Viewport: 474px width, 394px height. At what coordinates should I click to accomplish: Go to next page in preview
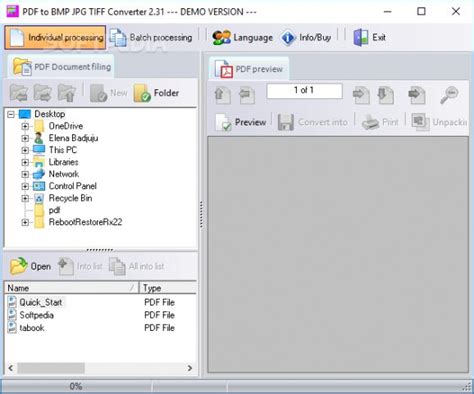pos(361,95)
